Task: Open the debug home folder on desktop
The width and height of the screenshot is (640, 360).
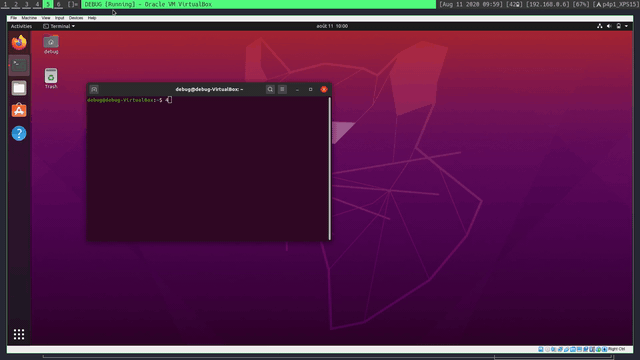Action: pyautogui.click(x=51, y=44)
